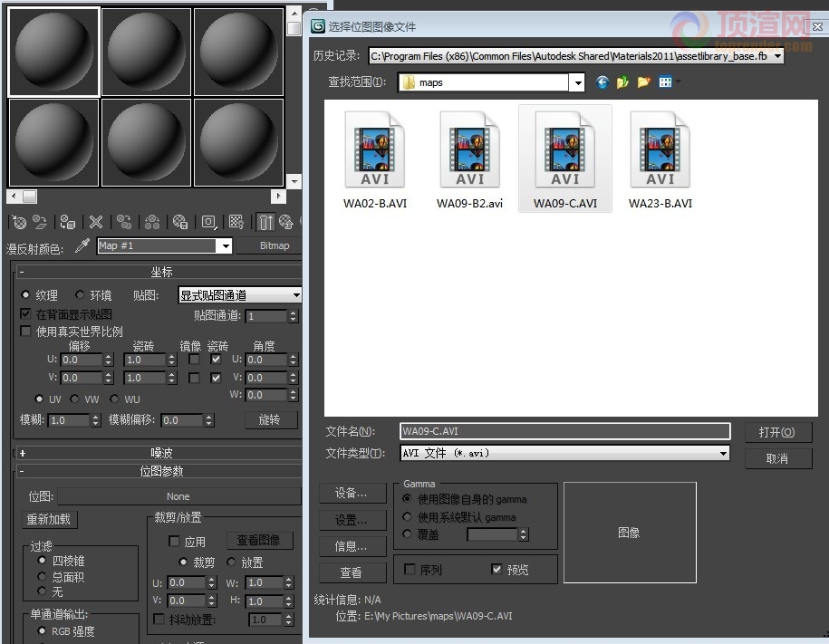The height and width of the screenshot is (644, 829).
Task: Select the VW coordinate radio button
Action: tap(74, 399)
